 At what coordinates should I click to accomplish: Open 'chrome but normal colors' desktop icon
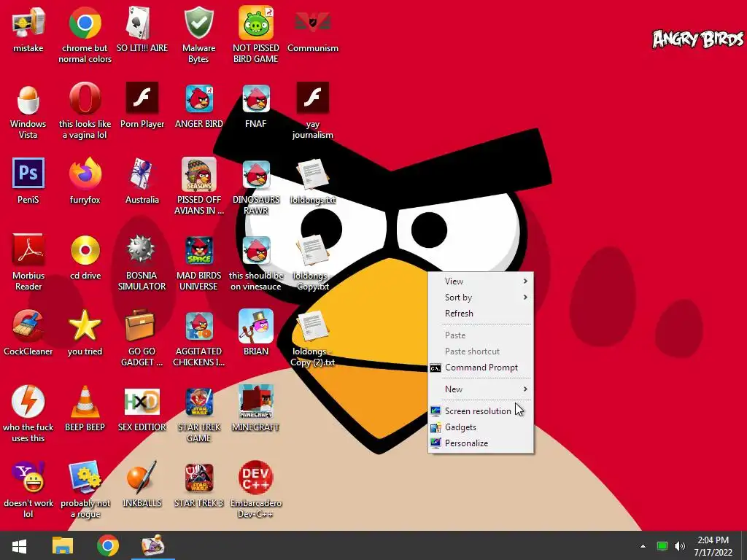85,23
